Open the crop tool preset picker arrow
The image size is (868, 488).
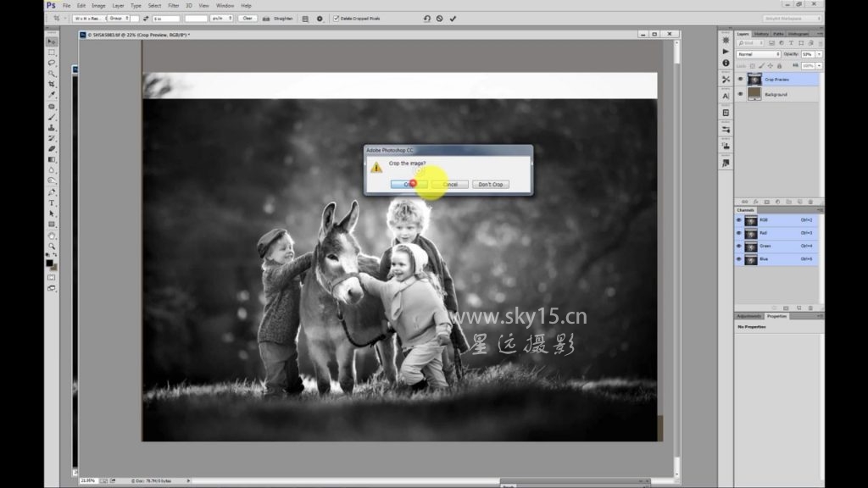point(64,19)
